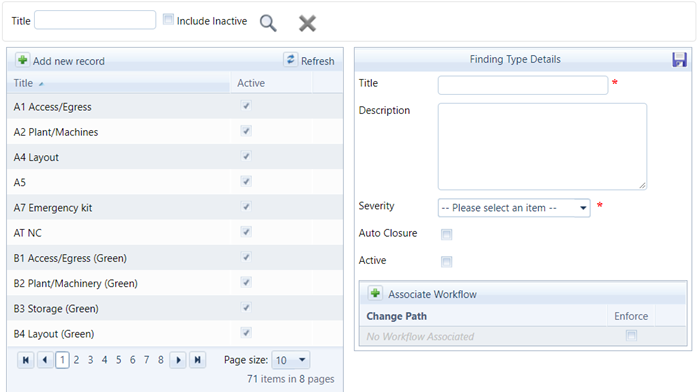Select the A2 Plant/Machines row
Screen dimensions: 697x392
(175, 132)
